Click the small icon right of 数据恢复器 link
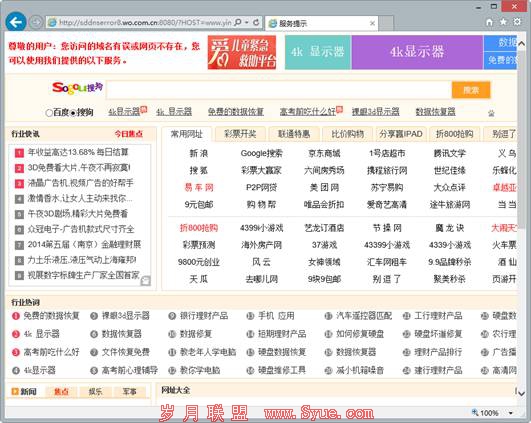The width and height of the screenshot is (531, 423). click(x=491, y=113)
